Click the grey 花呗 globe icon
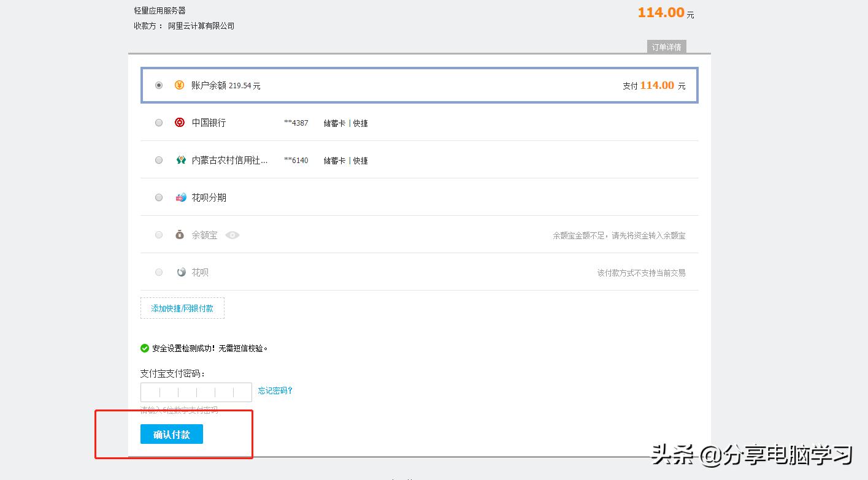Image resolution: width=868 pixels, height=480 pixels. pos(180,272)
